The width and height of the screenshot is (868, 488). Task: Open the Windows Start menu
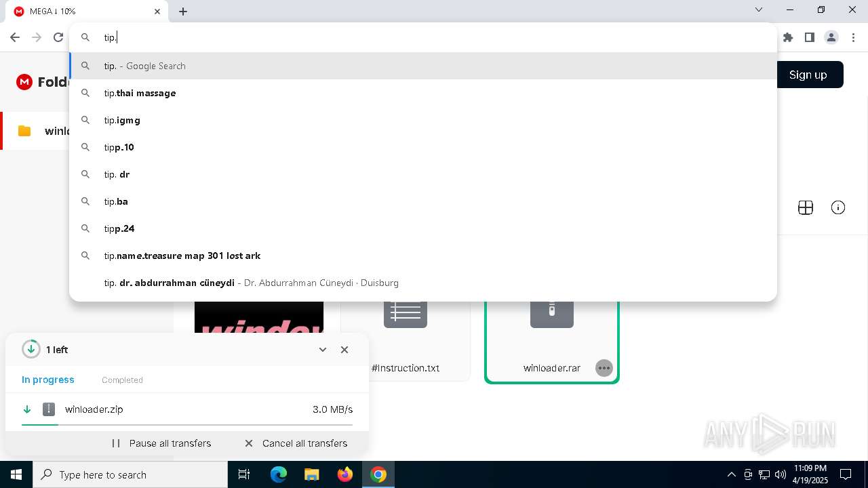point(16,474)
